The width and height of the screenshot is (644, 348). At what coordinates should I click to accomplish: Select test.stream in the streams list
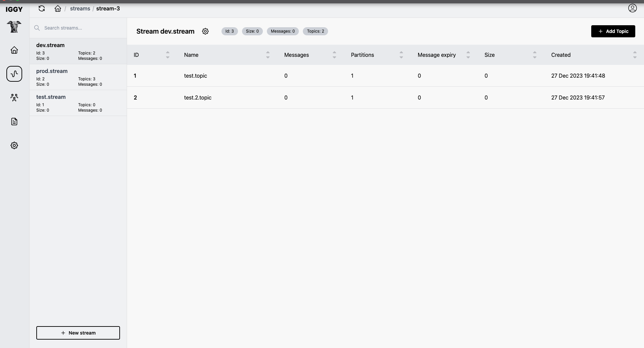78,103
